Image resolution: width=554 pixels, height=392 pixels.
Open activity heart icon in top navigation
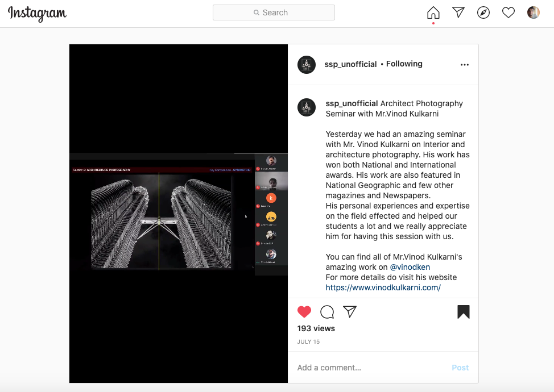(x=508, y=12)
